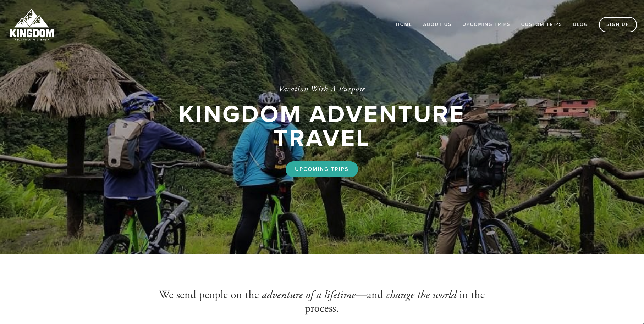This screenshot has height=324, width=644.
Task: Open Upcoming Trips in the navigation bar
Action: pos(486,24)
